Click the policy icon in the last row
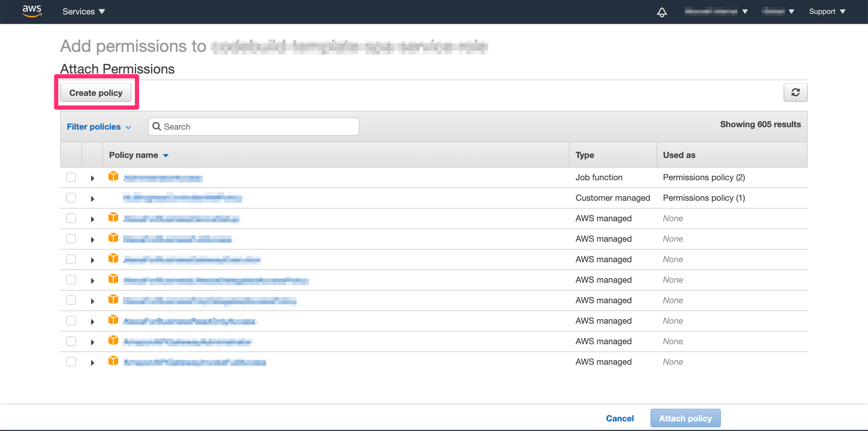Image resolution: width=868 pixels, height=431 pixels. tap(113, 361)
